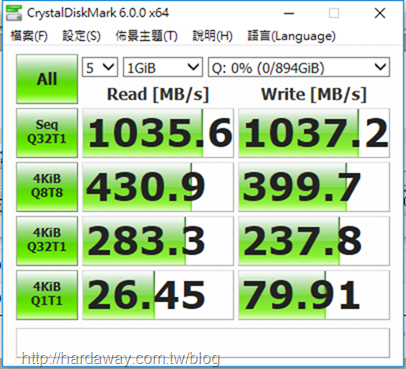Click the 4KiB Q32T1 read value 283.3
The image size is (406, 369).
pos(158,241)
